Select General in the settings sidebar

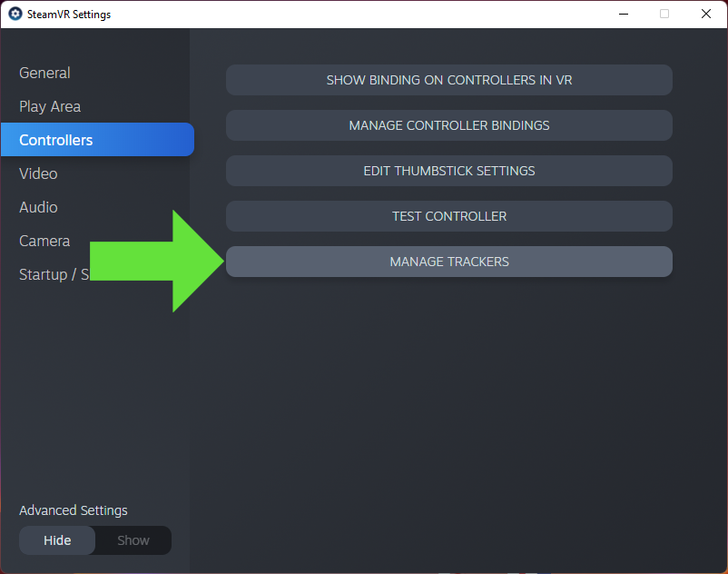(44, 73)
